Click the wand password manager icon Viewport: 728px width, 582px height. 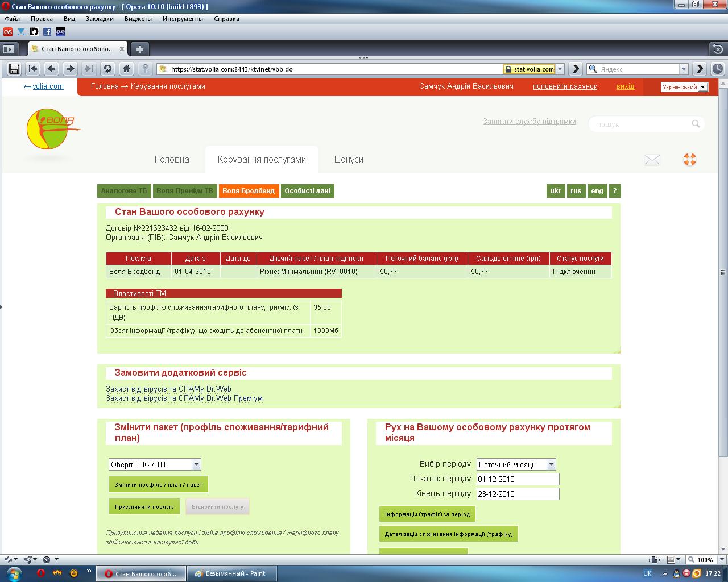(145, 69)
